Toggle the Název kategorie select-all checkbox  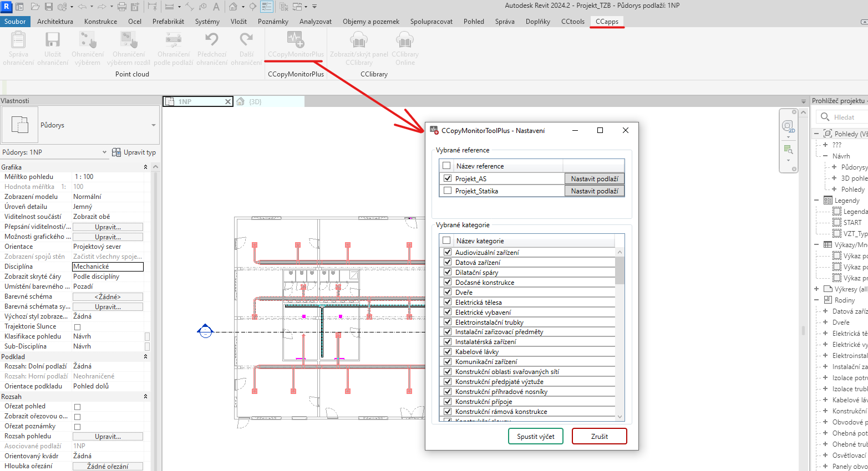[446, 240]
